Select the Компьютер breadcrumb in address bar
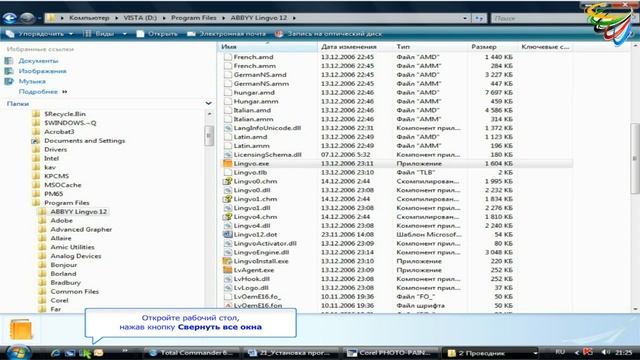Screen dimensions: 640x360 pyautogui.click(x=89, y=18)
